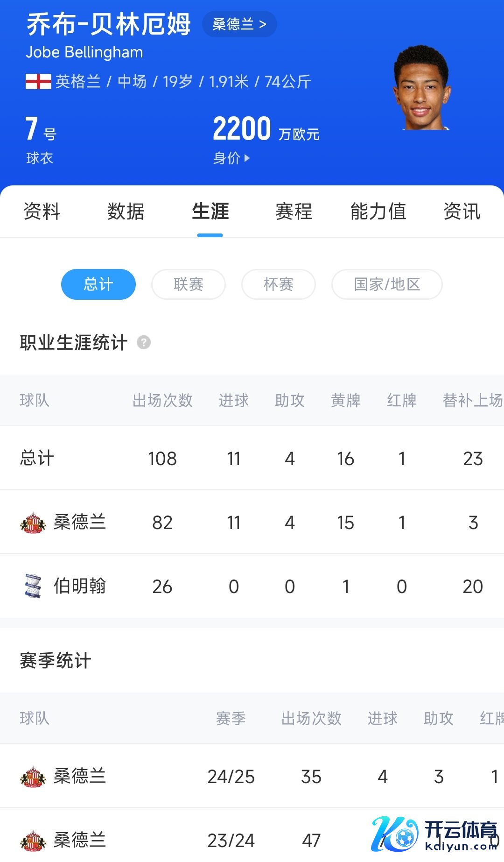This screenshot has height=862, width=504.
Task: Click the England flag icon
Action: [x=38, y=81]
